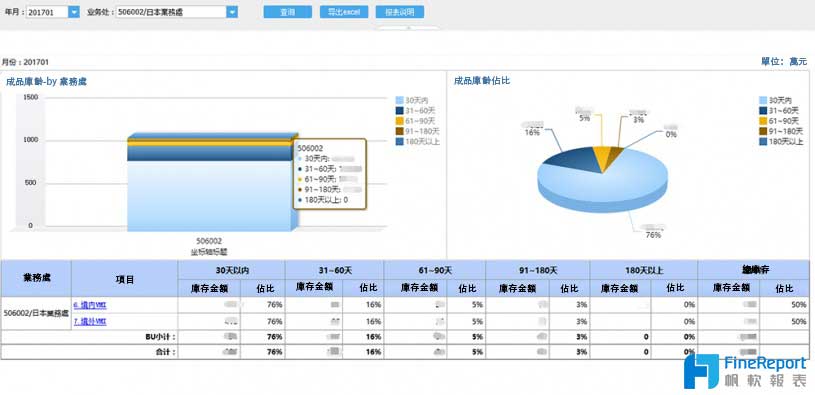Click the 合计 row label
815x395 pixels.
(x=165, y=352)
